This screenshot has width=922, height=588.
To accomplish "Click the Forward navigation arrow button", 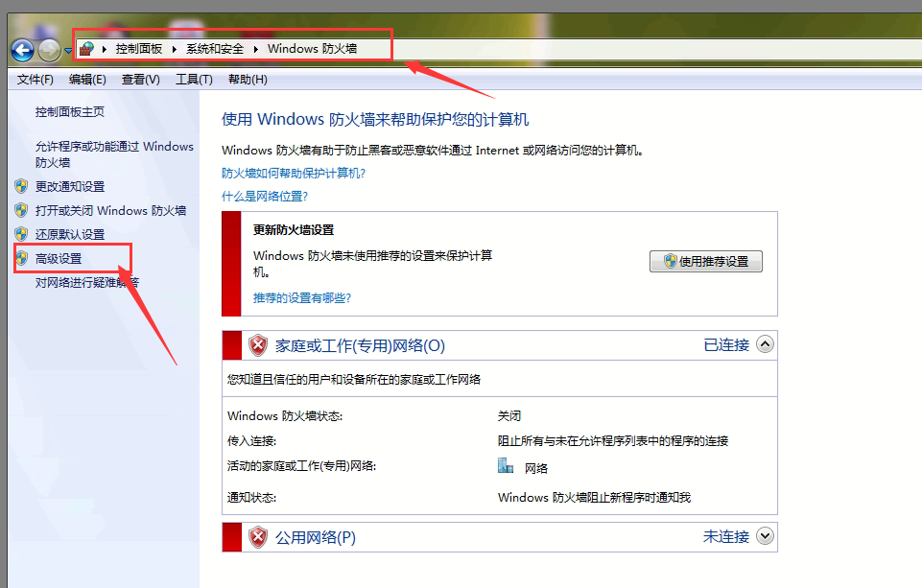I will pyautogui.click(x=49, y=50).
